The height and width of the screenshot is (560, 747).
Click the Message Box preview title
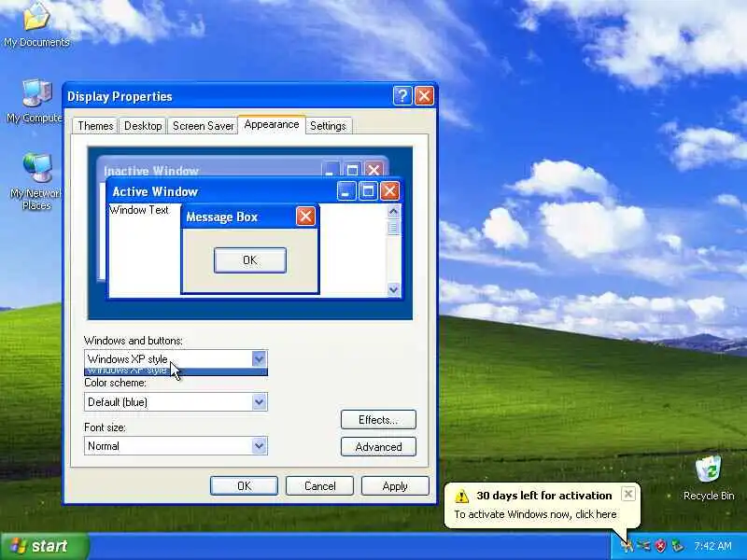click(x=221, y=217)
